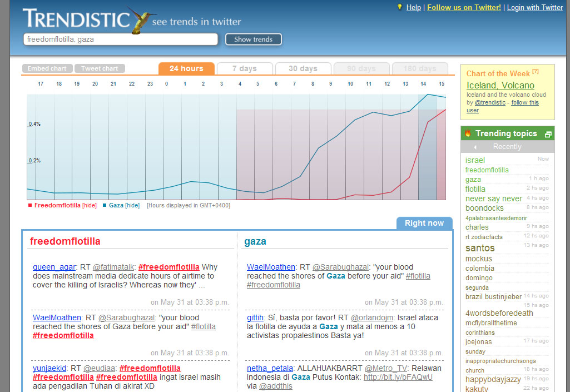Click the gaza column heading
Viewport: 570px width, 392px height.
pyautogui.click(x=255, y=241)
